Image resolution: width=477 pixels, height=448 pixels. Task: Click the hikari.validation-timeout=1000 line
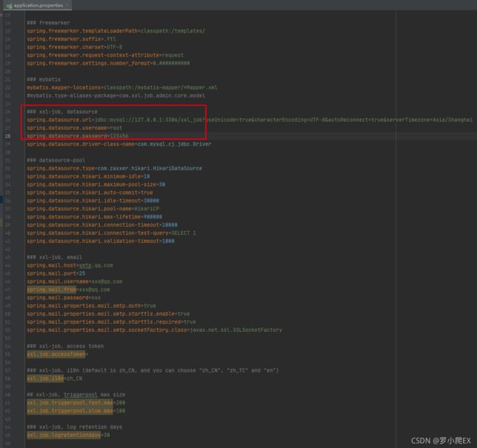pyautogui.click(x=101, y=241)
